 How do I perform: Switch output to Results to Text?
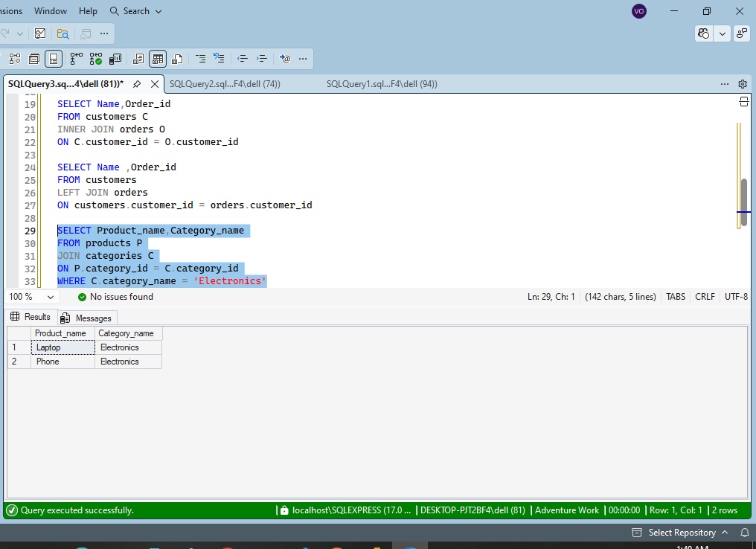coord(138,59)
